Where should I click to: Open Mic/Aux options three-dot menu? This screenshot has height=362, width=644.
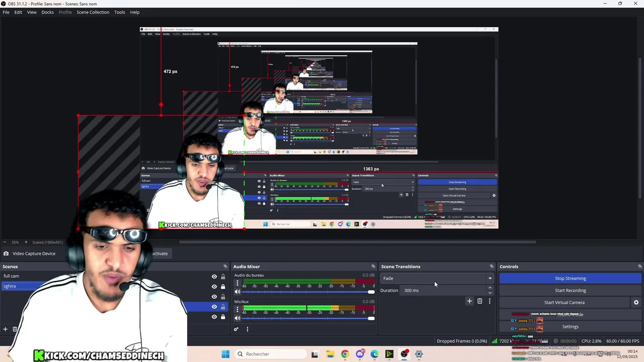pyautogui.click(x=237, y=310)
